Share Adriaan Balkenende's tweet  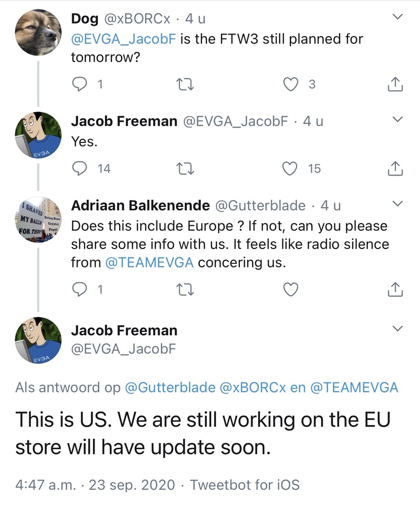point(394,289)
